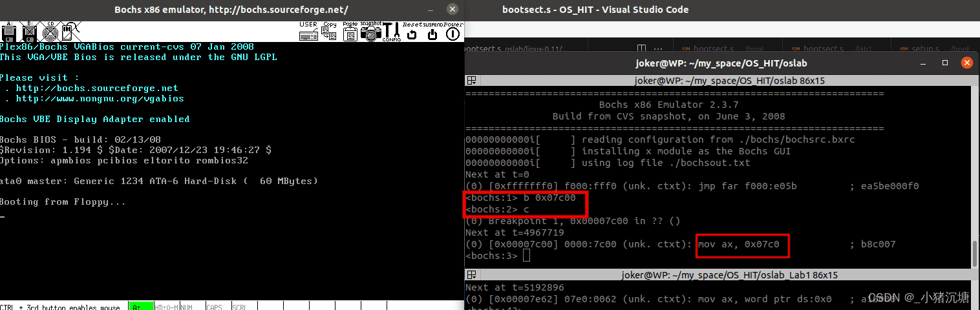Click the HD:0-M indicator in Bochs status bar

[x=166, y=306]
